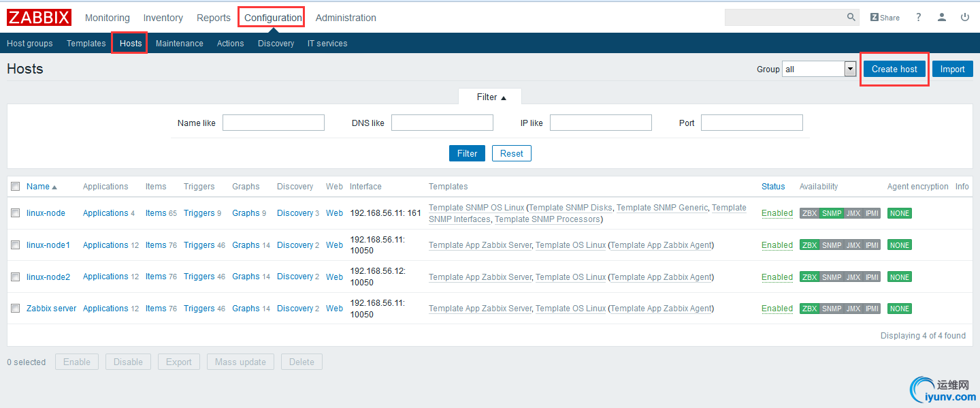Open Web for linux-node
Image resolution: width=980 pixels, height=408 pixels.
334,213
